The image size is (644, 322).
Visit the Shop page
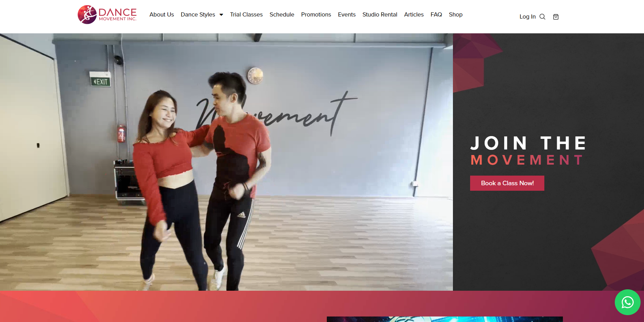pyautogui.click(x=456, y=14)
